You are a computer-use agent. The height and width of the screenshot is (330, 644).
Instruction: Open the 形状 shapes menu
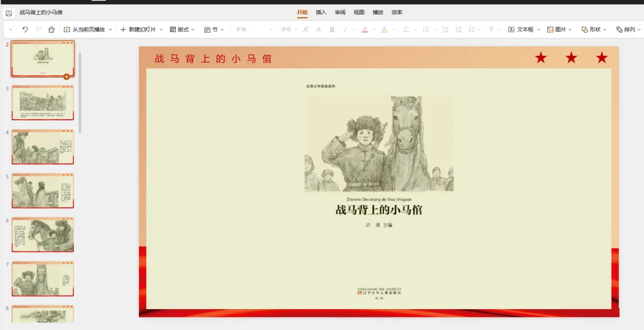pyautogui.click(x=594, y=30)
